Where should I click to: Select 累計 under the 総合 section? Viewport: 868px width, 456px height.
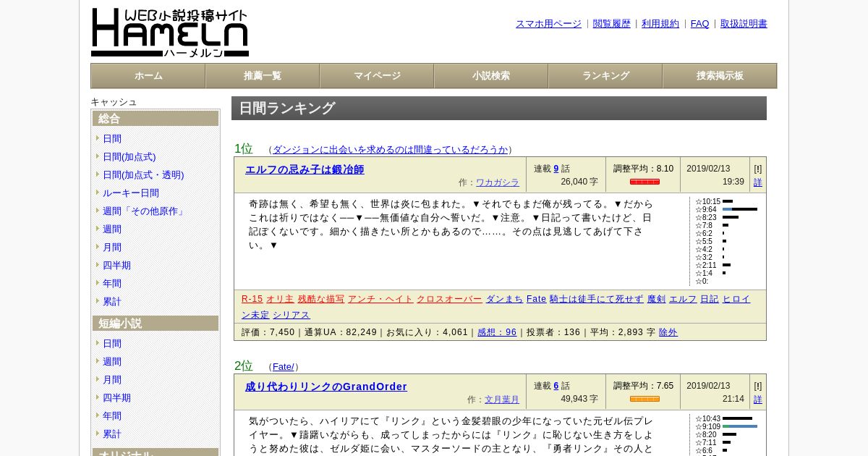[112, 302]
